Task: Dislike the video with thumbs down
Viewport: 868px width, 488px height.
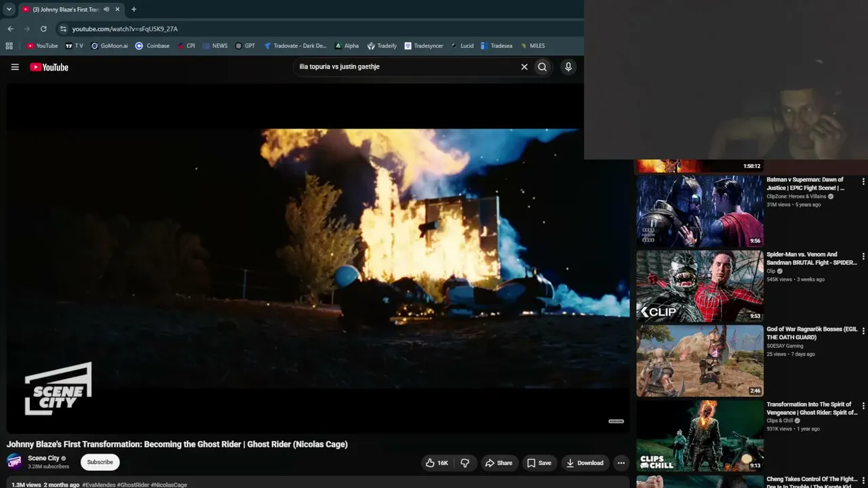Action: (465, 463)
